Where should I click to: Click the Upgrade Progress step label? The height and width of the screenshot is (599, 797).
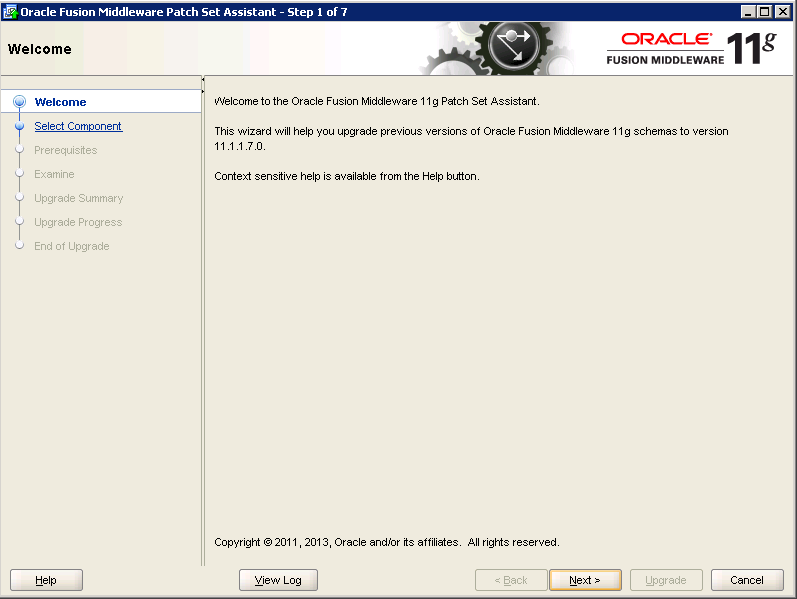[78, 222]
